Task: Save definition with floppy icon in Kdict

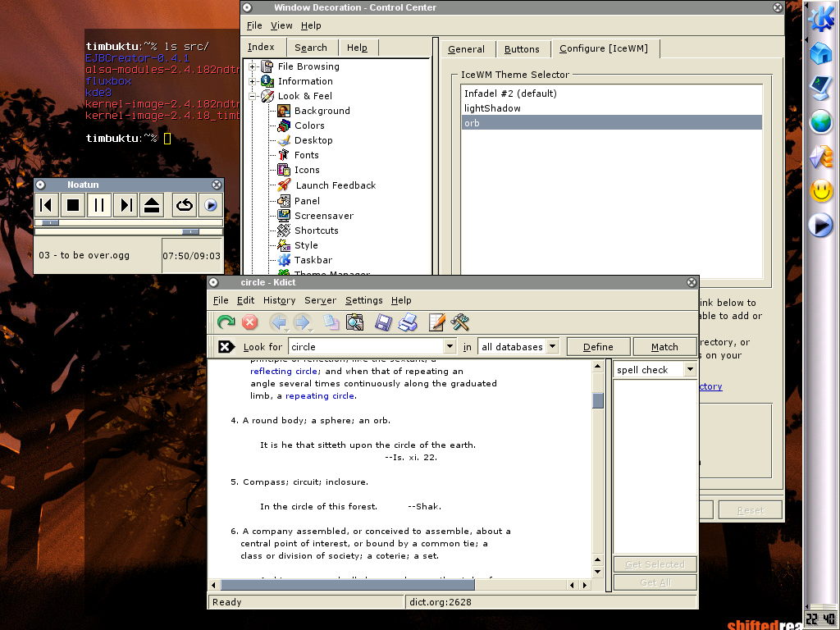Action: tap(383, 322)
